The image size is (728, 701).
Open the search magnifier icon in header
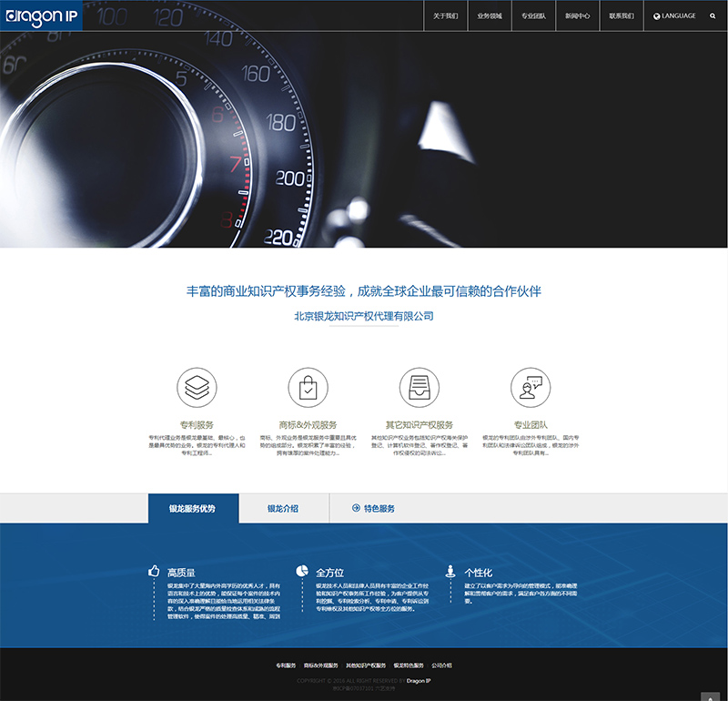(713, 16)
